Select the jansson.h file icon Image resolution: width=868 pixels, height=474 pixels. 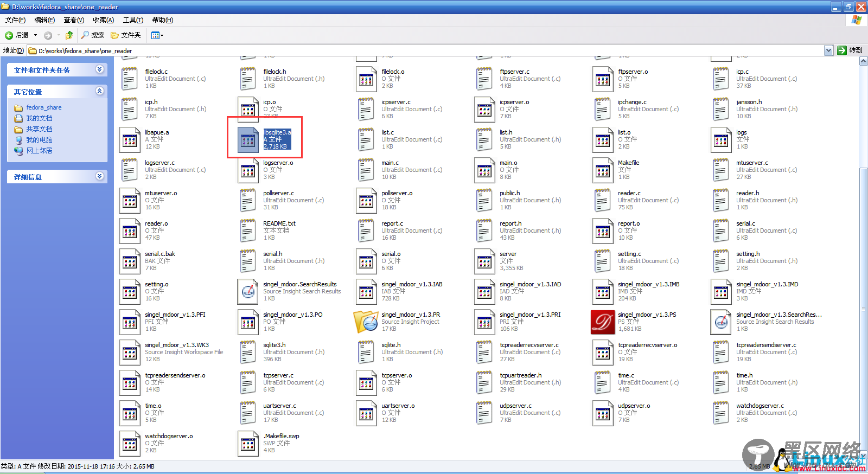tap(721, 110)
